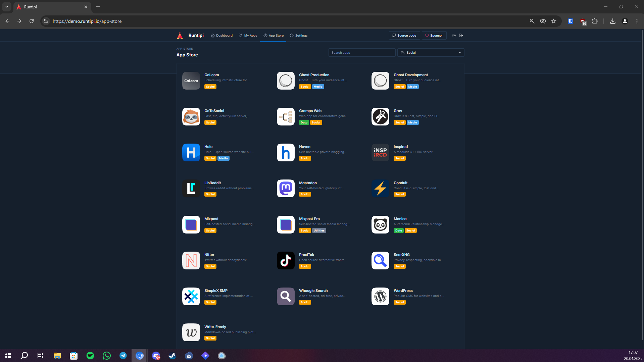Click the Social tag on Cal.com
This screenshot has width=644, height=362.
[210, 87]
